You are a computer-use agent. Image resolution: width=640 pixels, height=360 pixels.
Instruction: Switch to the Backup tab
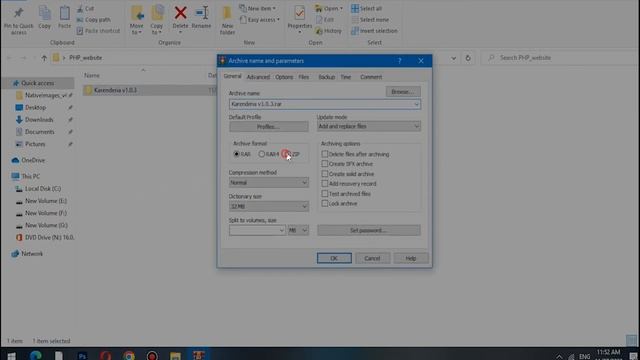click(327, 77)
